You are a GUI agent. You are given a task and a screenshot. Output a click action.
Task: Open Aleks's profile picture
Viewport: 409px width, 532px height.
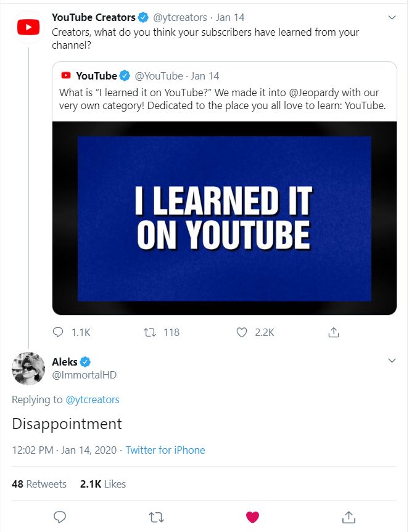point(28,369)
